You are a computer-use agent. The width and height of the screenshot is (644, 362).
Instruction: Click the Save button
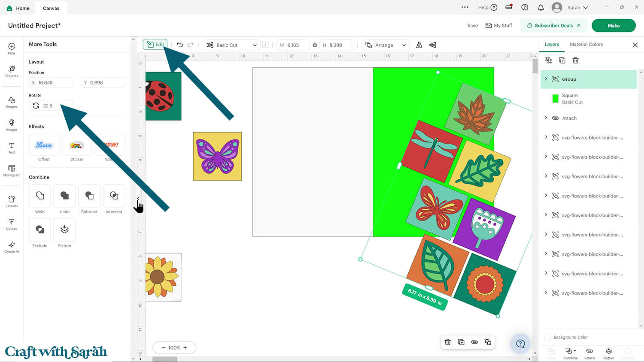(x=472, y=25)
